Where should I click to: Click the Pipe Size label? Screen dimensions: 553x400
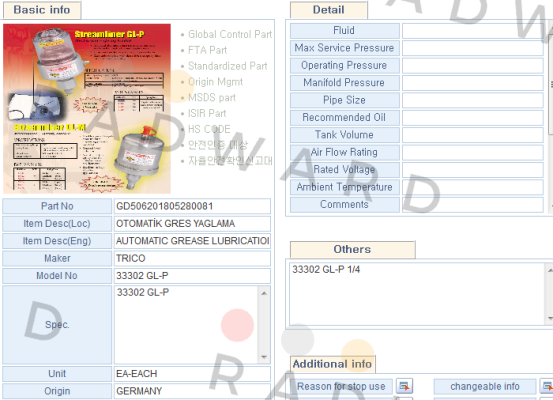345,100
